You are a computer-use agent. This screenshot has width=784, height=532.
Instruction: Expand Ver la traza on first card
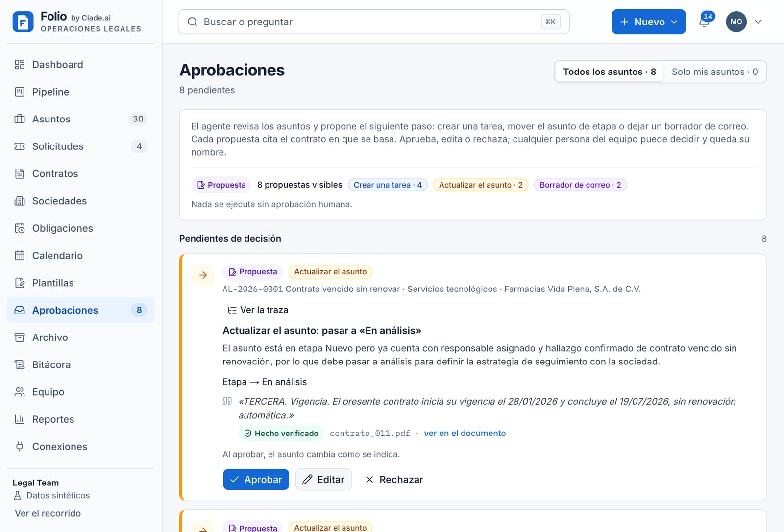[x=258, y=310]
